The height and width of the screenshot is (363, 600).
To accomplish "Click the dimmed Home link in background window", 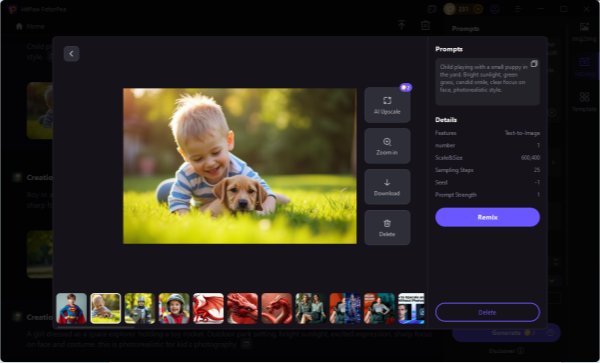I will click(31, 26).
